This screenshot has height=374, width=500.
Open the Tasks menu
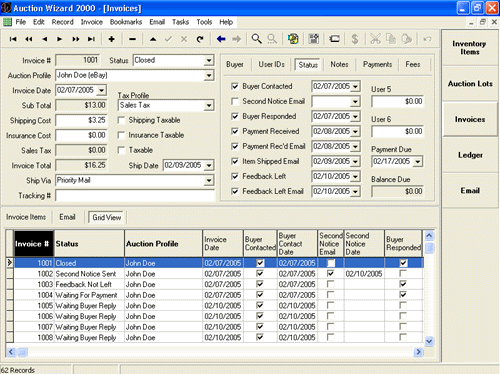coord(180,22)
